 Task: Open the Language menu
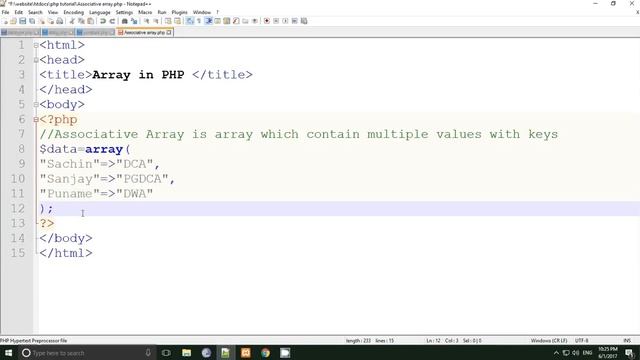click(x=100, y=12)
